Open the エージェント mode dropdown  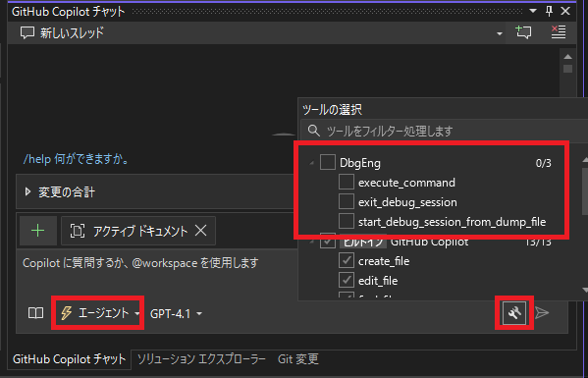point(98,313)
